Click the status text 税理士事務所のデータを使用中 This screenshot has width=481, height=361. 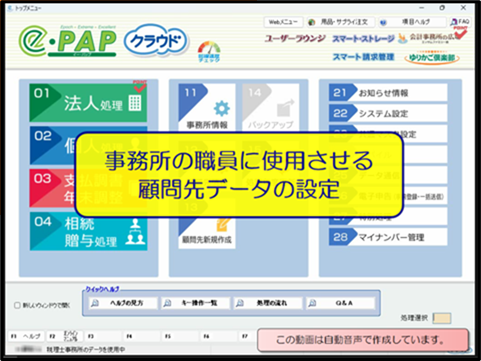tap(86, 350)
